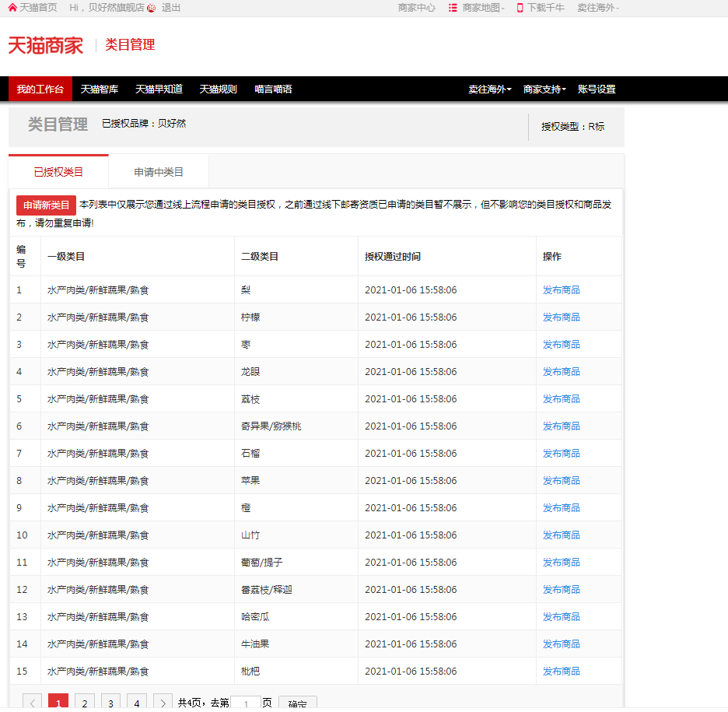Click 发布商品 for the 奇异果/猕猴桃 row
This screenshot has height=712, width=728.
click(562, 426)
